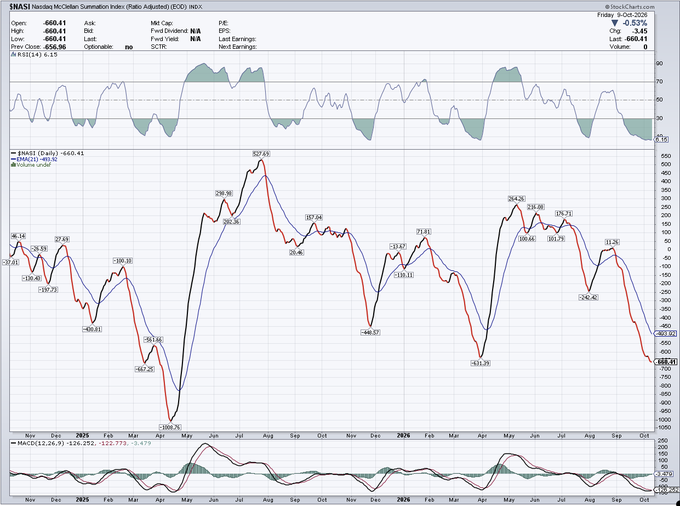Screen dimensions: 680x506
Task: Click the Next Earnings label
Action: pos(238,47)
